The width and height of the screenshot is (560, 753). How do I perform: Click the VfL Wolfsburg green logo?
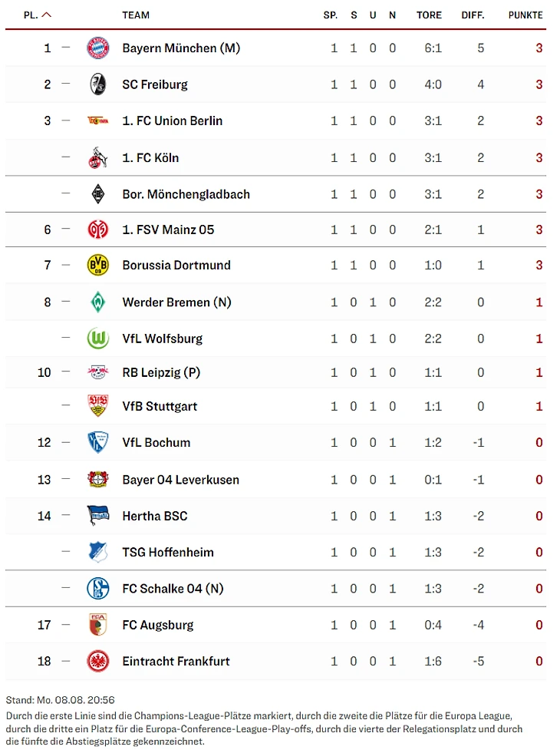[97, 339]
